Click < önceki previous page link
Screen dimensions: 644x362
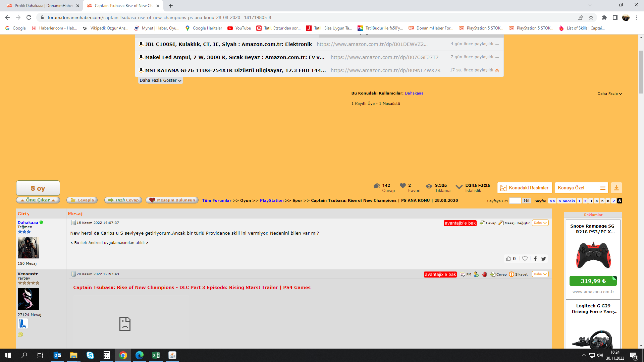click(567, 201)
